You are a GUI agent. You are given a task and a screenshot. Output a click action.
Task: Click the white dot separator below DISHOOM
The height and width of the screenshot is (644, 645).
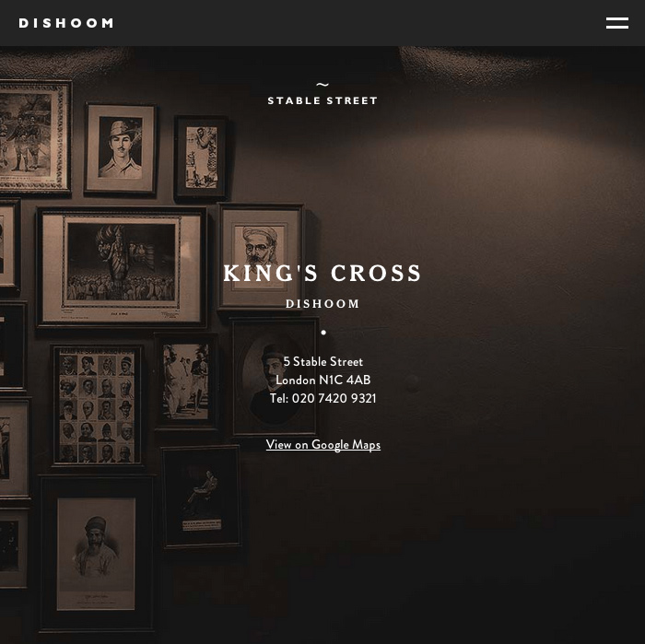(x=323, y=333)
